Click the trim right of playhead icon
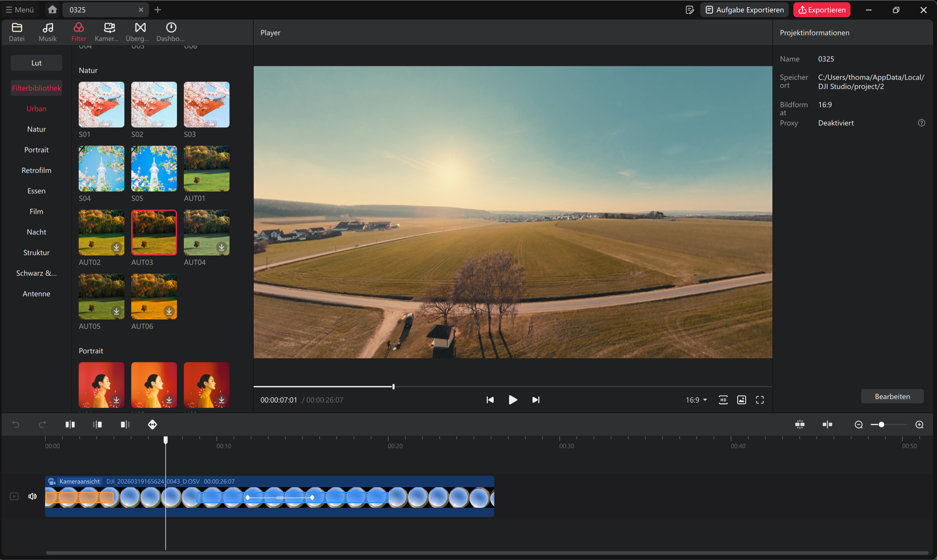Image resolution: width=937 pixels, height=560 pixels. [125, 425]
